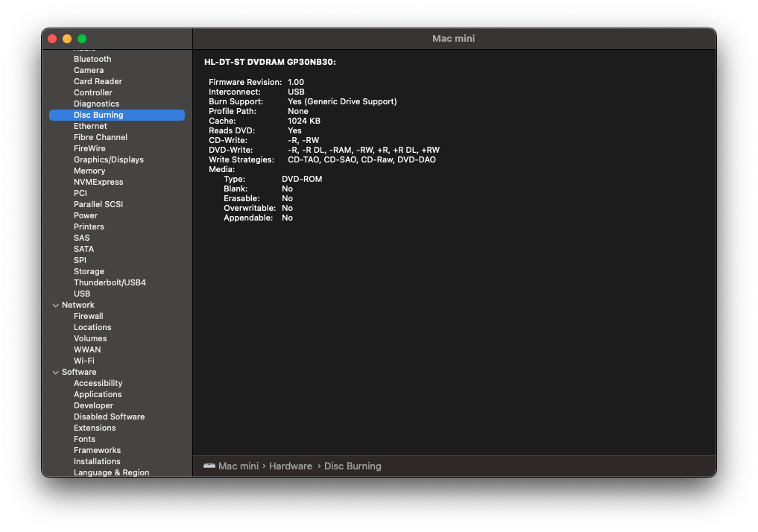Viewport: 758px width, 532px height.
Task: Open Installations software entry
Action: click(97, 461)
